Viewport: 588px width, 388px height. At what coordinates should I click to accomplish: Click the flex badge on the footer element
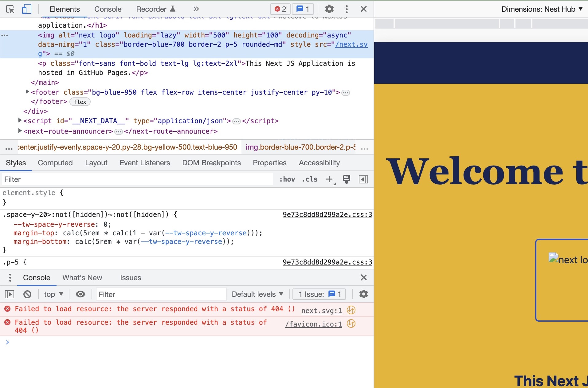(80, 102)
